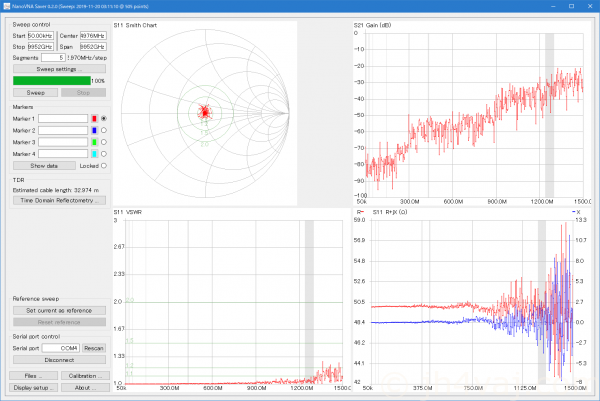Edit the Span frequency field
600x401 pixels.
point(93,47)
